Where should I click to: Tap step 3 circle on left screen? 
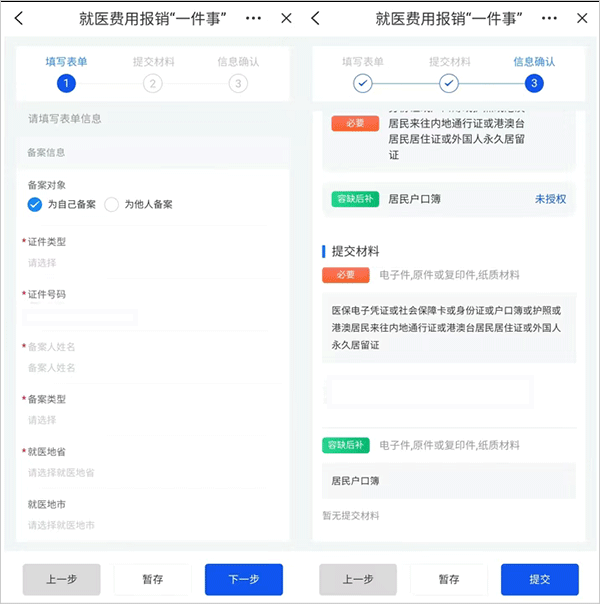238,84
